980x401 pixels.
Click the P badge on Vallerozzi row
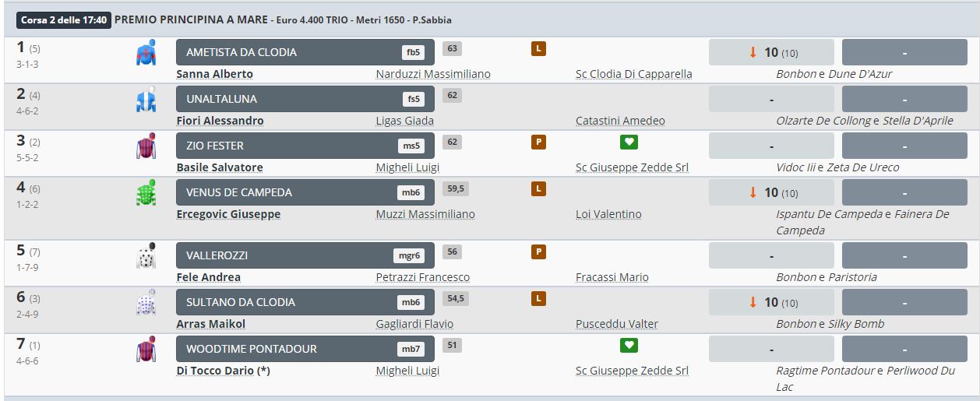coord(538,252)
